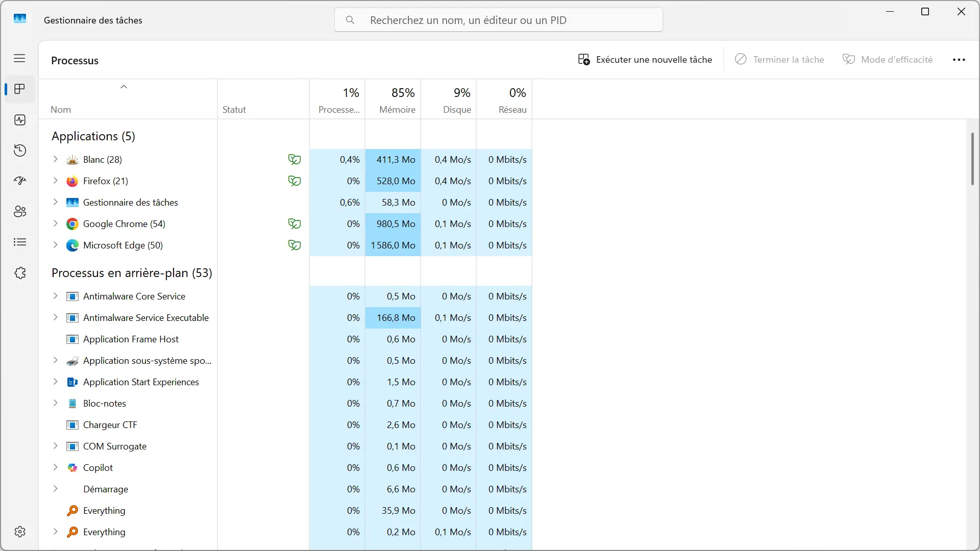The height and width of the screenshot is (551, 980).
Task: Select the Processes page icon in sidebar
Action: click(x=20, y=89)
